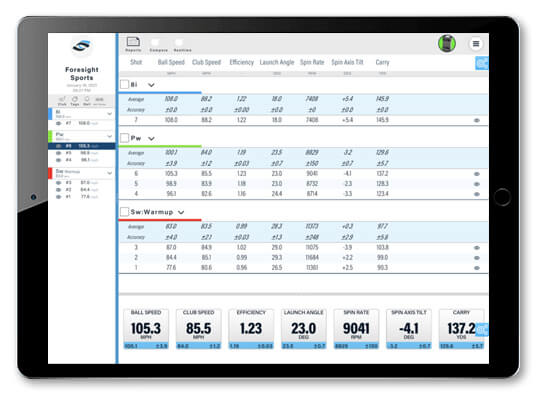The width and height of the screenshot is (536, 395).
Task: Toggle eye icon on table shot 6 row
Action: point(477,174)
